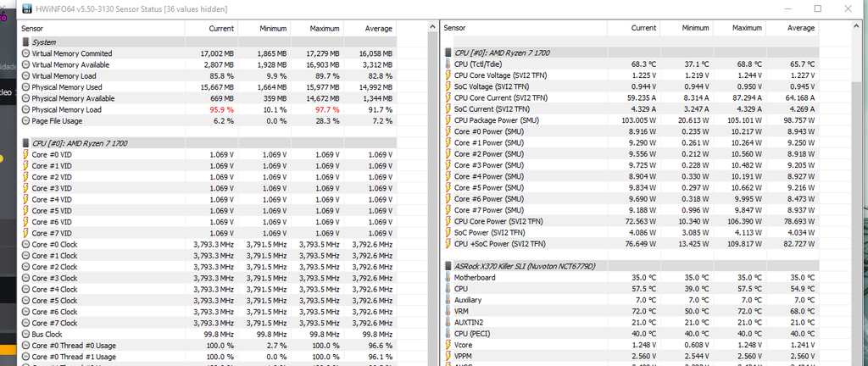The image size is (868, 366).
Task: Click left pane Current column header
Action: (x=211, y=28)
